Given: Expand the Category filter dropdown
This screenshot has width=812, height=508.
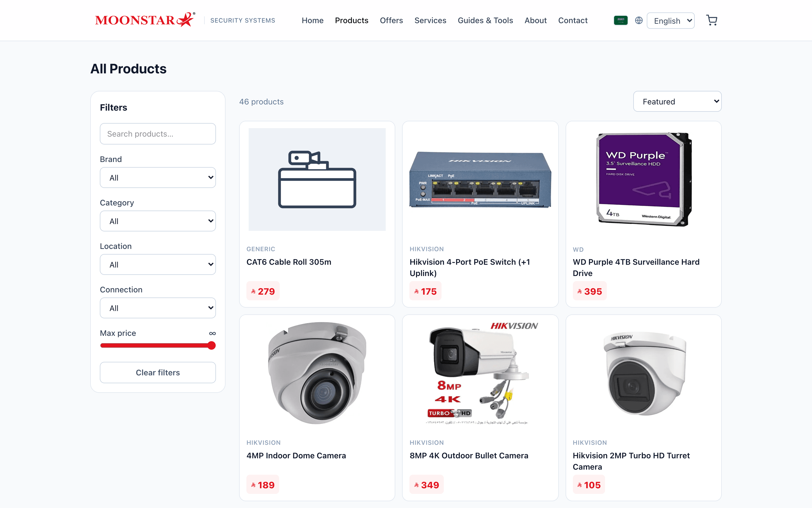Looking at the screenshot, I should pos(158,221).
